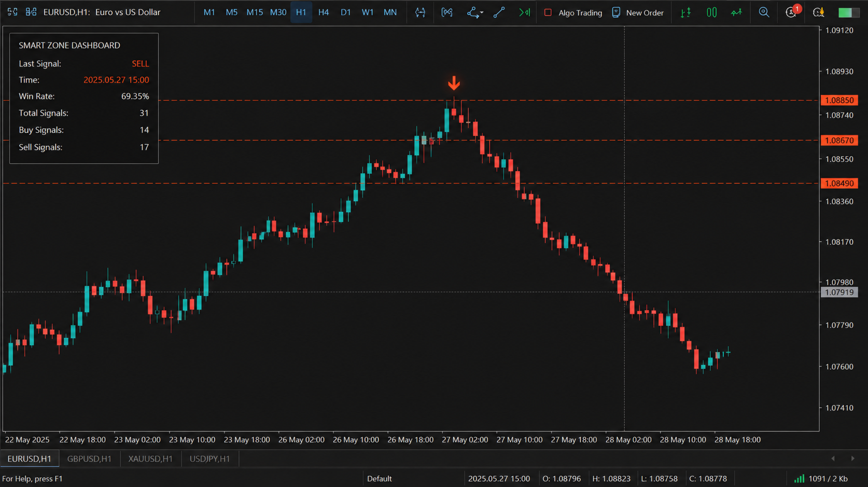Viewport: 868px width, 487px height.
Task: Switch chart to H4 timeframe
Action: (324, 12)
